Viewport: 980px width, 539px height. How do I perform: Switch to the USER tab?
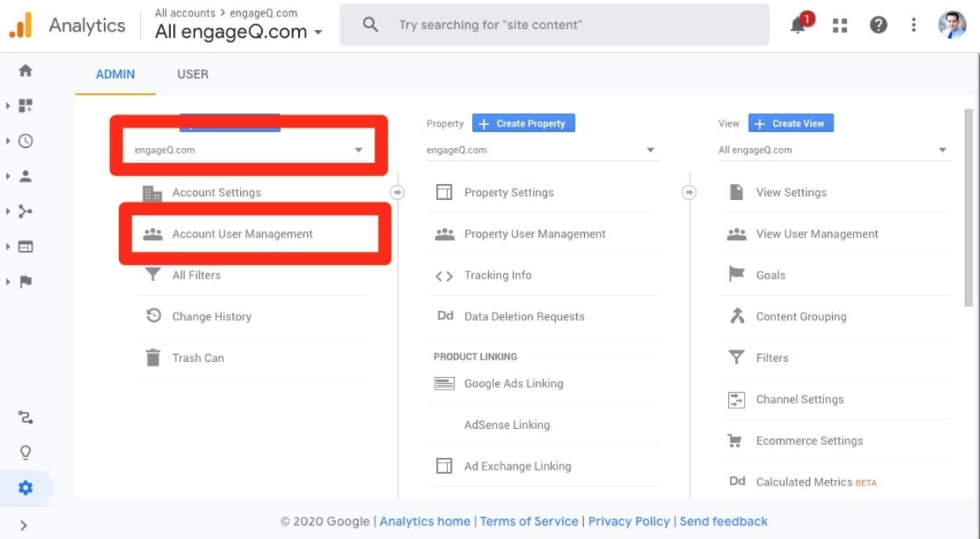tap(193, 74)
